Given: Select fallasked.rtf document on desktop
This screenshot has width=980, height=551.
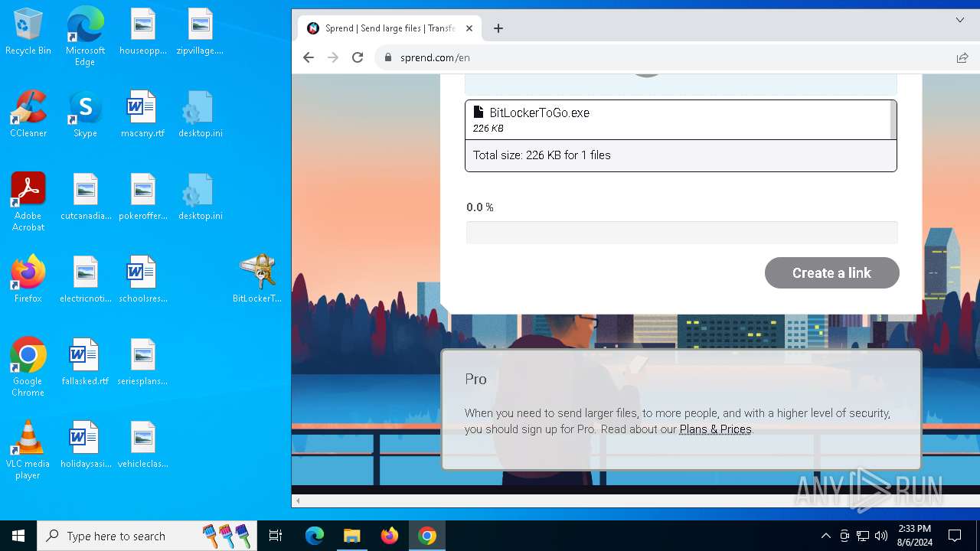Looking at the screenshot, I should click(85, 362).
